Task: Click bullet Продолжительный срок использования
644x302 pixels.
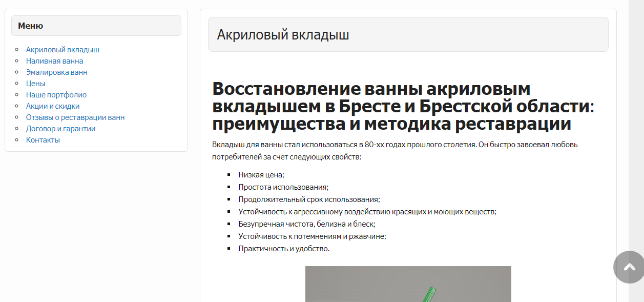Action: pos(309,199)
